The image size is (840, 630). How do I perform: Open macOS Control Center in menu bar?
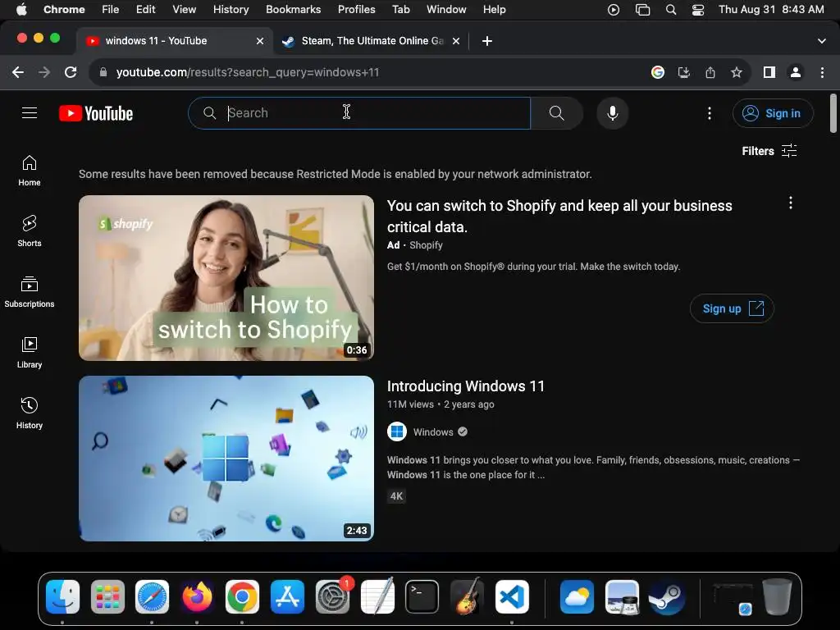pyautogui.click(x=697, y=10)
